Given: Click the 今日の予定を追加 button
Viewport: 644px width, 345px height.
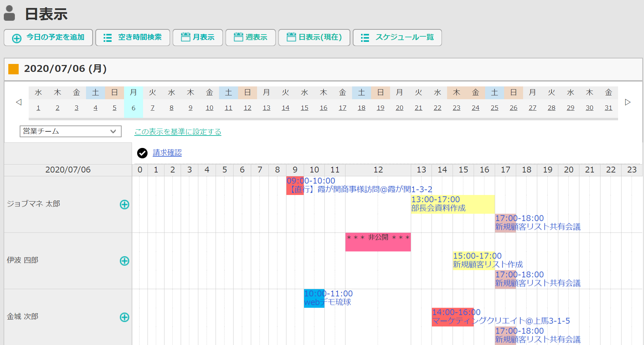Looking at the screenshot, I should pyautogui.click(x=48, y=37).
